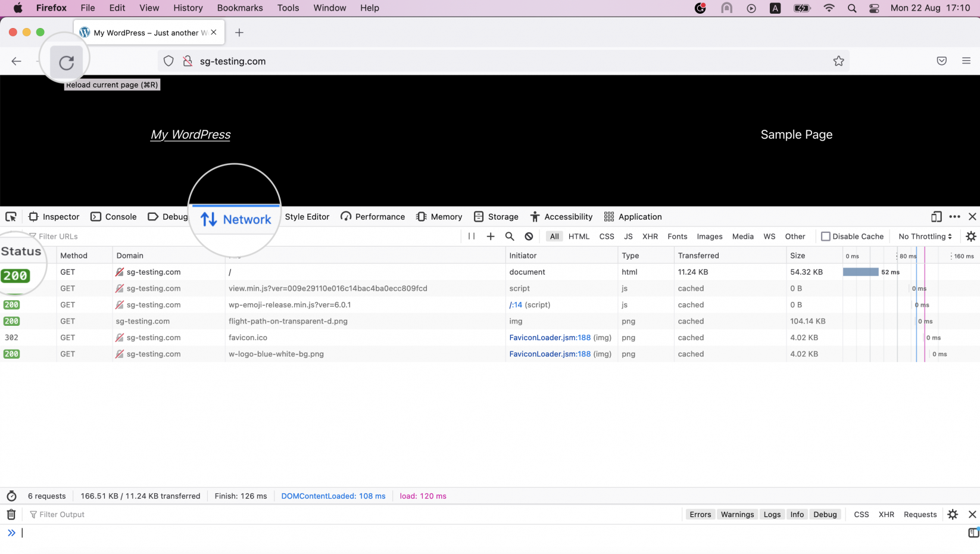The width and height of the screenshot is (980, 554).
Task: Open DevTools more options menu
Action: point(954,217)
